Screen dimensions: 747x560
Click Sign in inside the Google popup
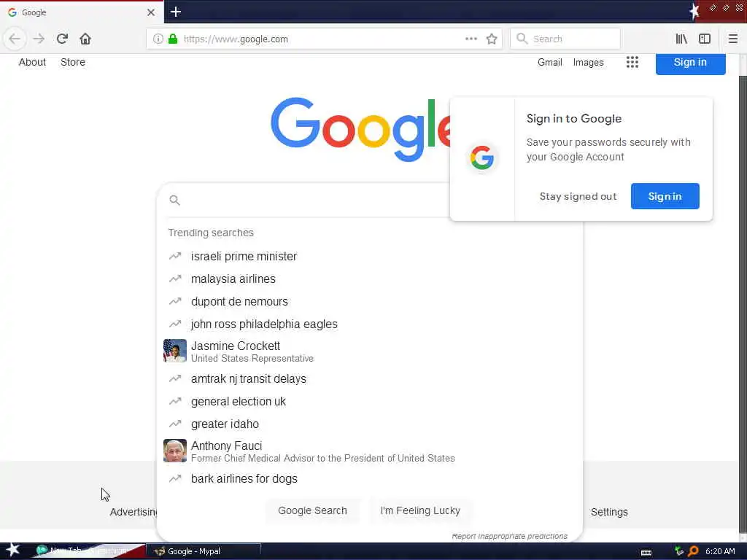coord(665,196)
